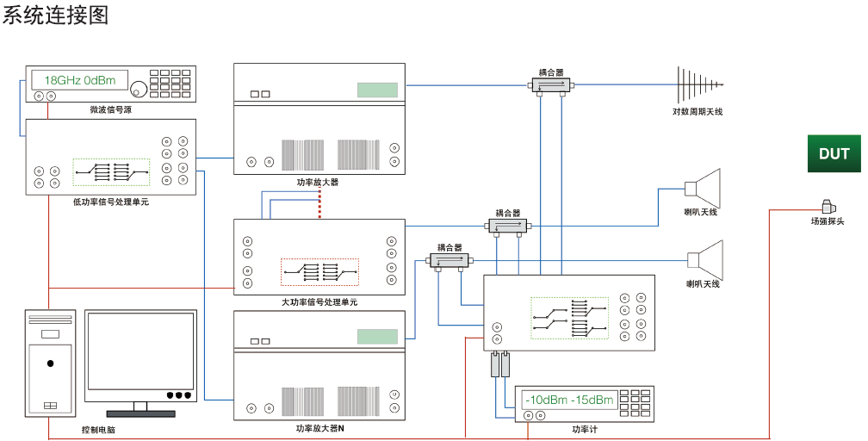The height and width of the screenshot is (441, 868).
Task: Click the log-periodic antenna symbol
Action: coord(698,84)
